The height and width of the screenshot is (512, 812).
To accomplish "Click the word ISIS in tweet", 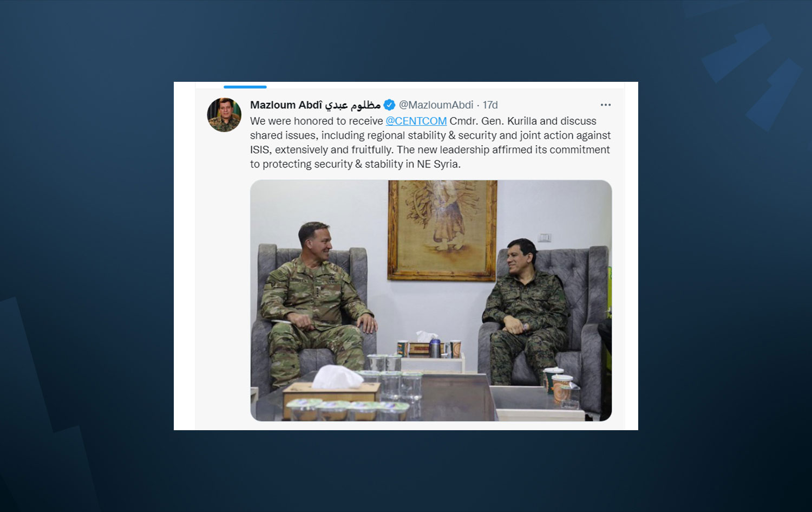I will coord(259,150).
